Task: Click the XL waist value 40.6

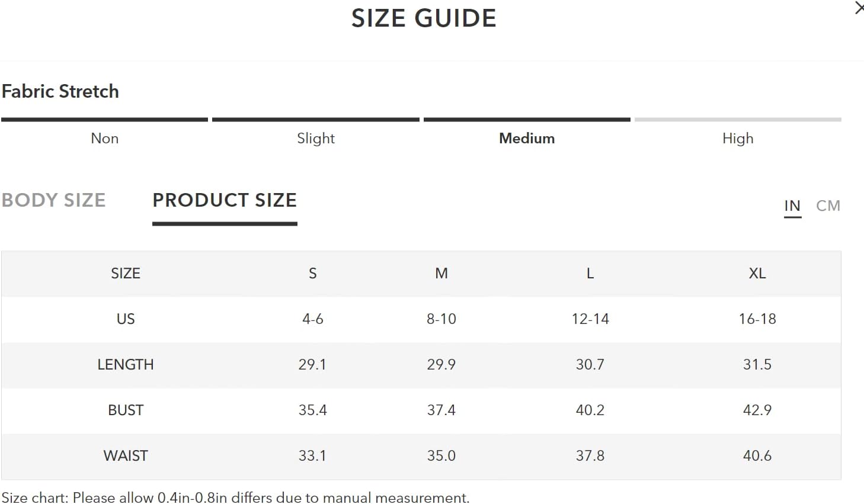Action: click(757, 455)
